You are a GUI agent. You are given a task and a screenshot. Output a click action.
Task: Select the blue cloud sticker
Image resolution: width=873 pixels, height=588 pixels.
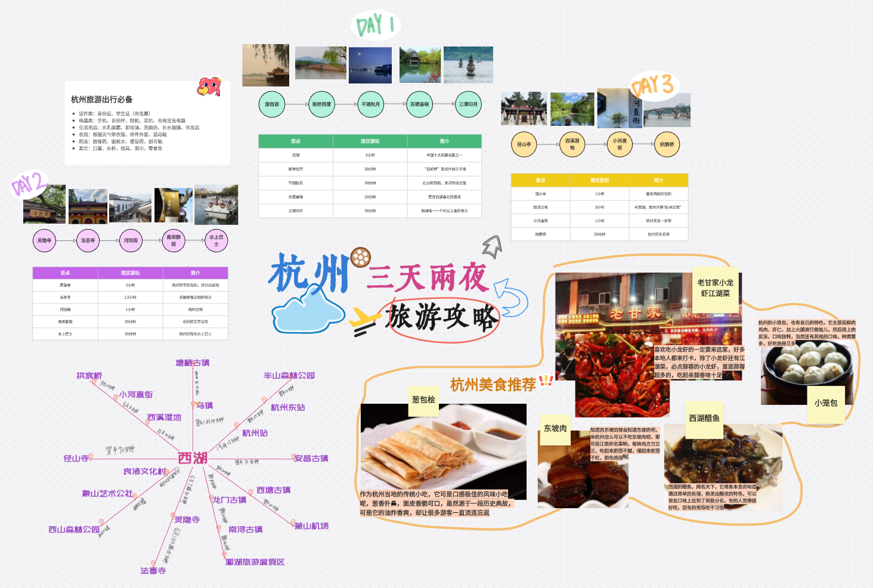click(x=308, y=308)
